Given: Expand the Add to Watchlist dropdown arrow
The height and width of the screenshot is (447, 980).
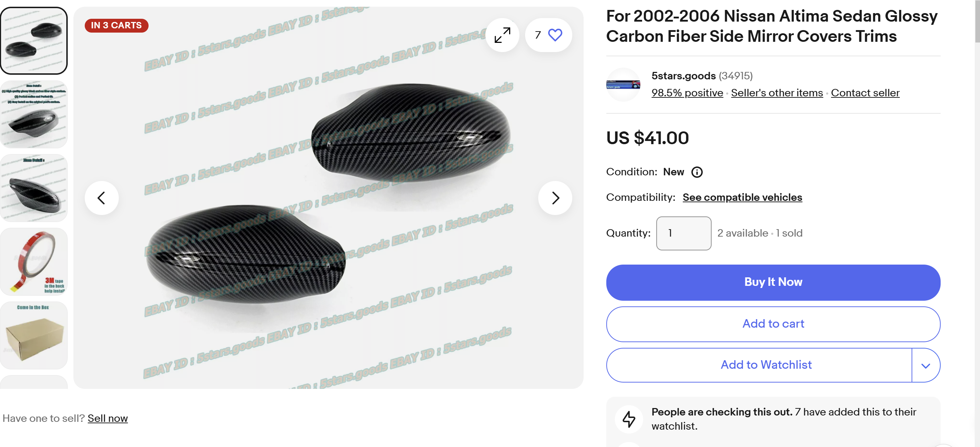Looking at the screenshot, I should 926,365.
